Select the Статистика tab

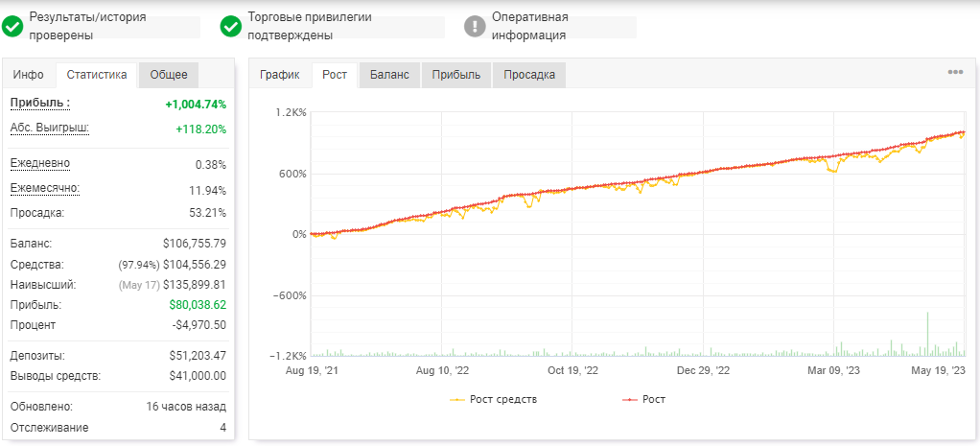pos(97,75)
